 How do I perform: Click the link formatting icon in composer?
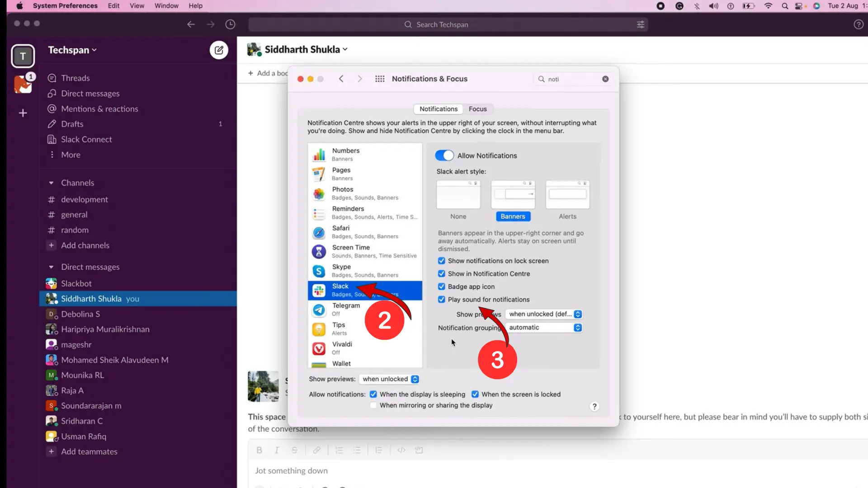(316, 450)
